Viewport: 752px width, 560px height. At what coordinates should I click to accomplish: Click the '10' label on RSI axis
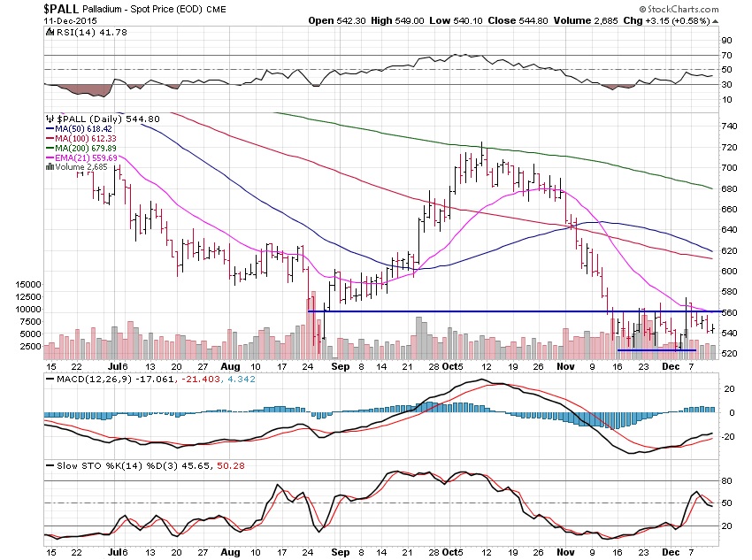[x=726, y=100]
